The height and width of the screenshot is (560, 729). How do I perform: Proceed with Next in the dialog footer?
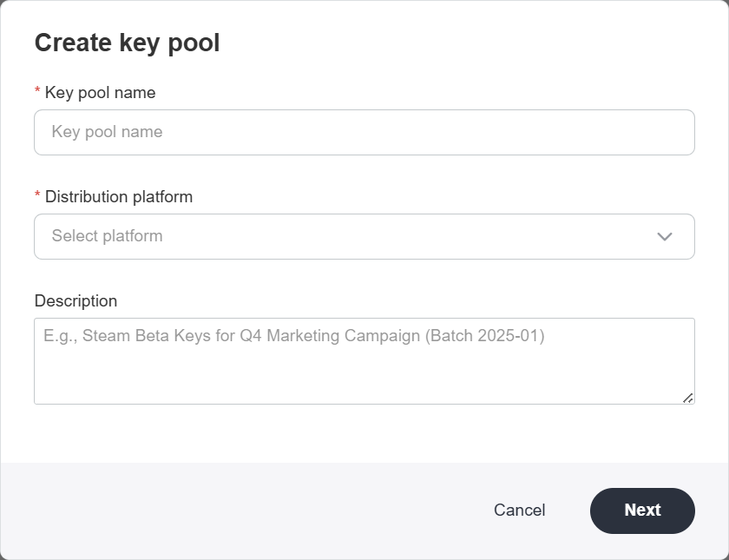642,511
